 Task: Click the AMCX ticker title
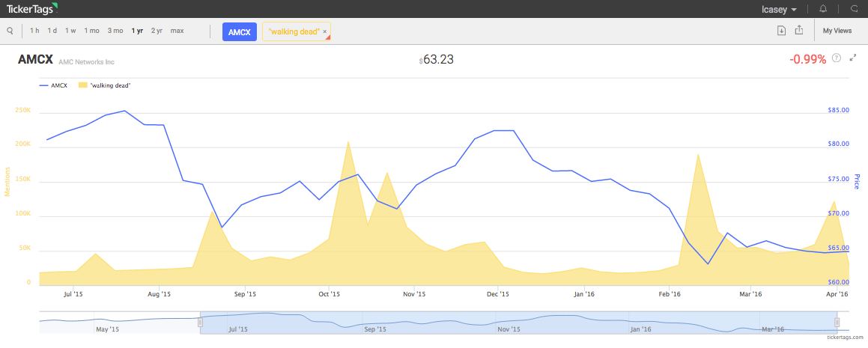pyautogui.click(x=35, y=60)
